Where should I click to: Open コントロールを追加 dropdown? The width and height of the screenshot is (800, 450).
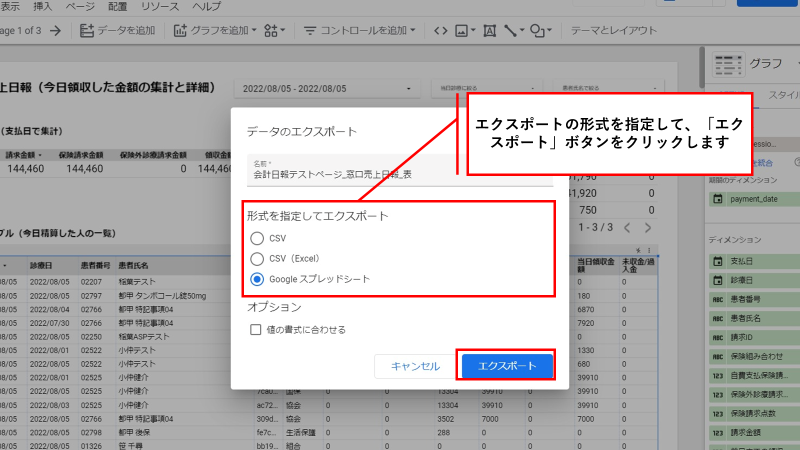click(x=360, y=31)
